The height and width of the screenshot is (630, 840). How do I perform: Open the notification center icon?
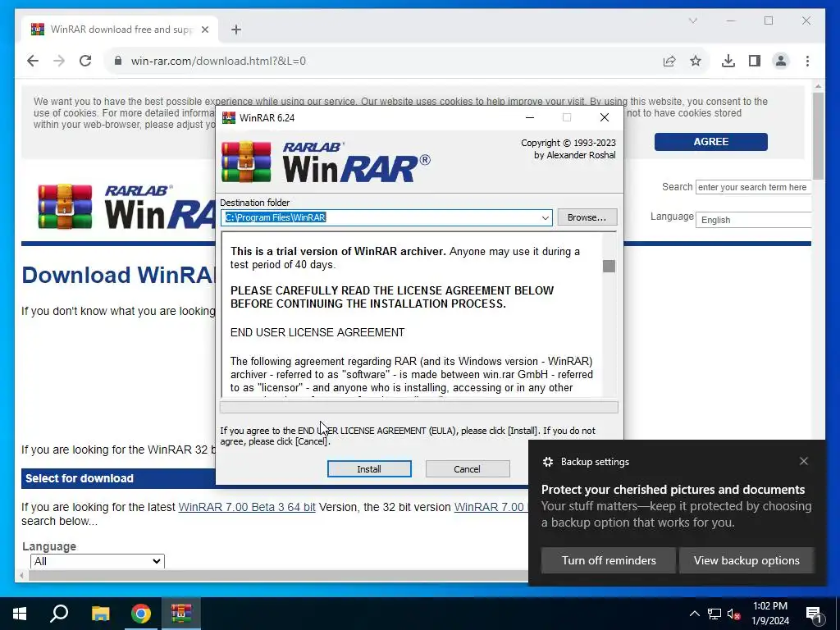point(815,614)
